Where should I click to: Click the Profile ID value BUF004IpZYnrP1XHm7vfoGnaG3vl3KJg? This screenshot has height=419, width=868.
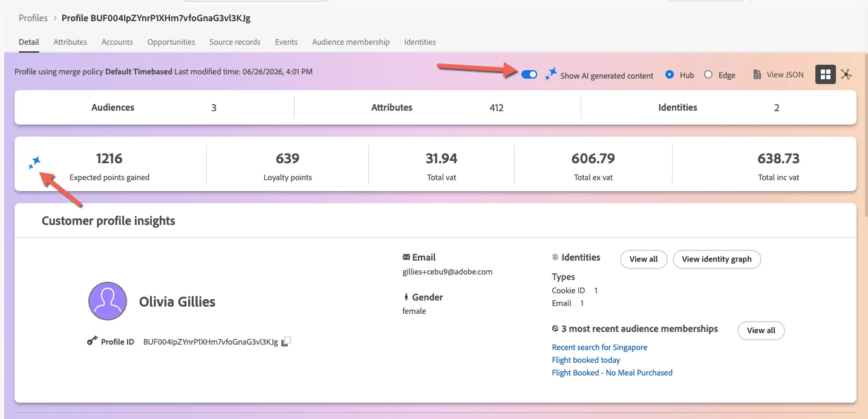point(210,342)
